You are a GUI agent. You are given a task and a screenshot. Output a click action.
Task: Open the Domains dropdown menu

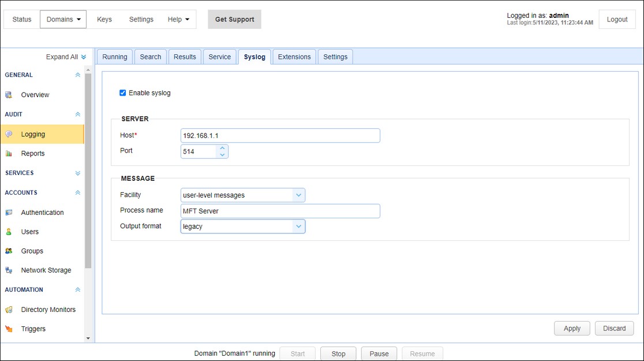63,19
